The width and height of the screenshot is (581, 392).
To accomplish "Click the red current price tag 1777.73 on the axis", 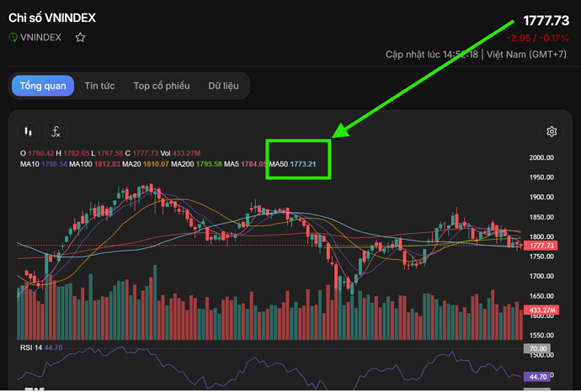I will [541, 246].
